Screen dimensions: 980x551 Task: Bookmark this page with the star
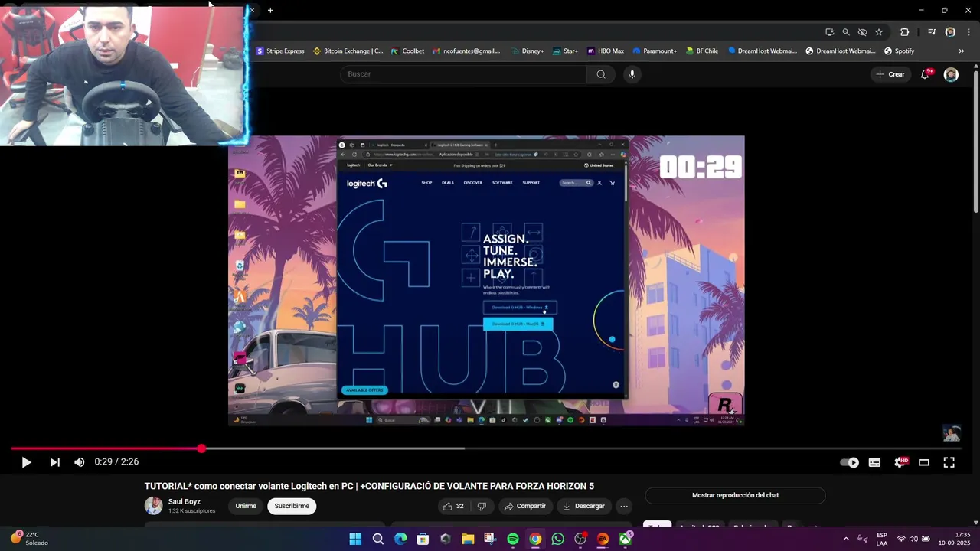879,32
